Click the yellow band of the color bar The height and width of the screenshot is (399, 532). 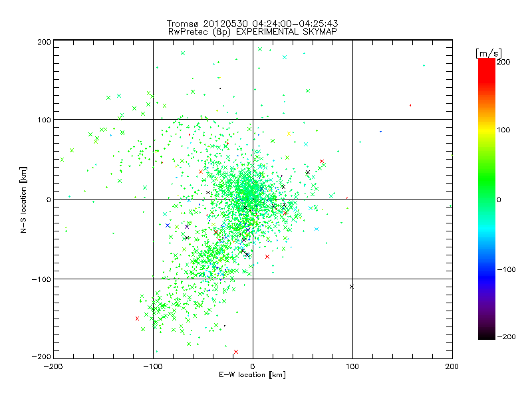tap(487, 130)
